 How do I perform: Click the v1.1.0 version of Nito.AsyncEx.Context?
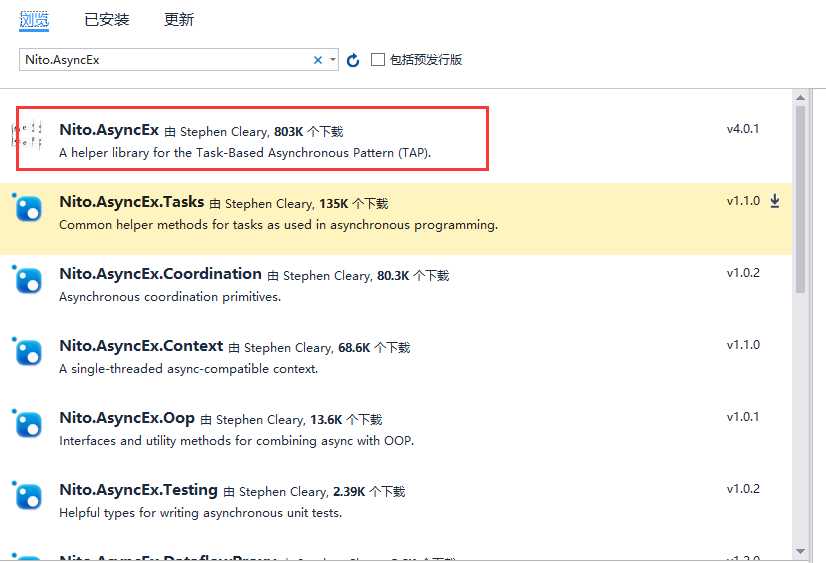pos(743,345)
